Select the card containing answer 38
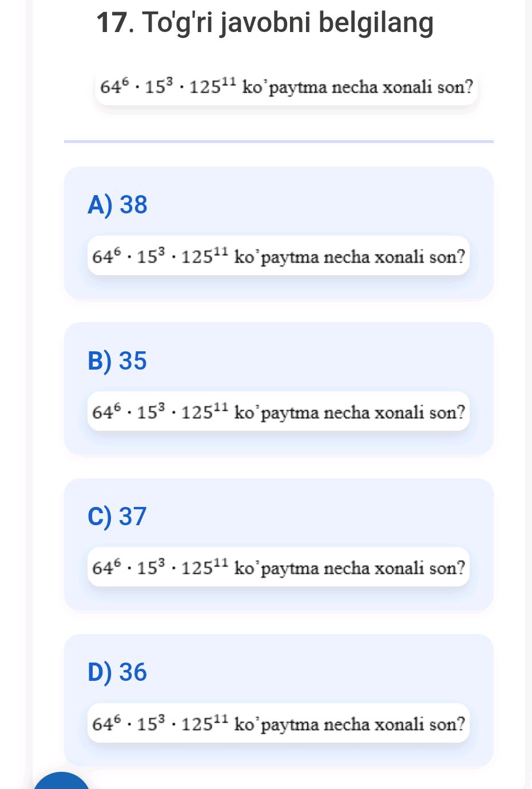 click(278, 231)
